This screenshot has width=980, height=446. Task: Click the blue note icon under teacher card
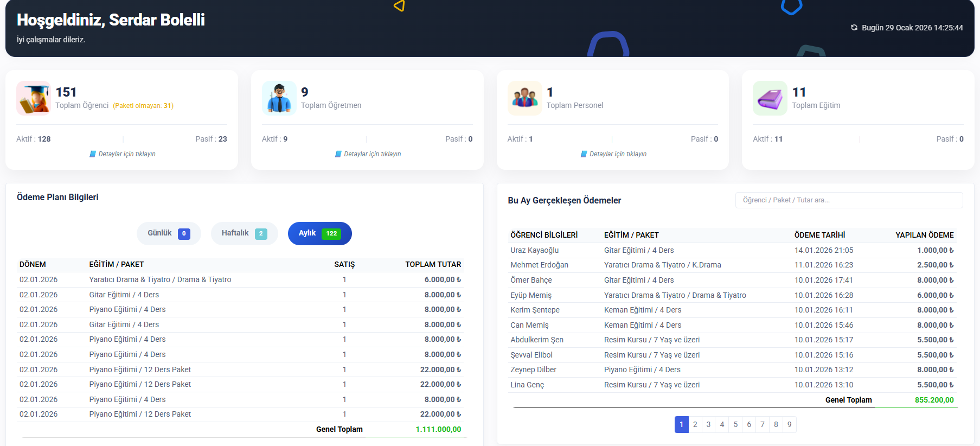tap(338, 154)
